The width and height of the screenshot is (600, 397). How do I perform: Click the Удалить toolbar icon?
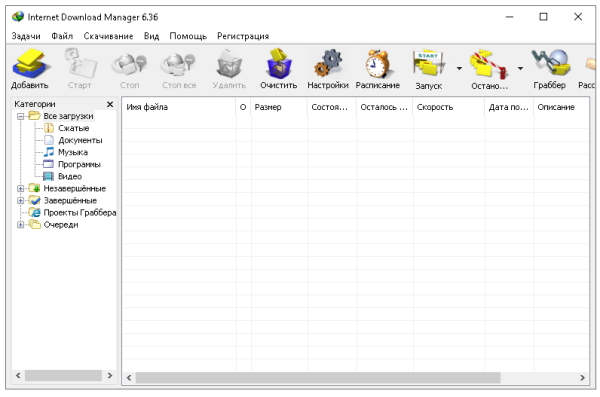[x=229, y=63]
